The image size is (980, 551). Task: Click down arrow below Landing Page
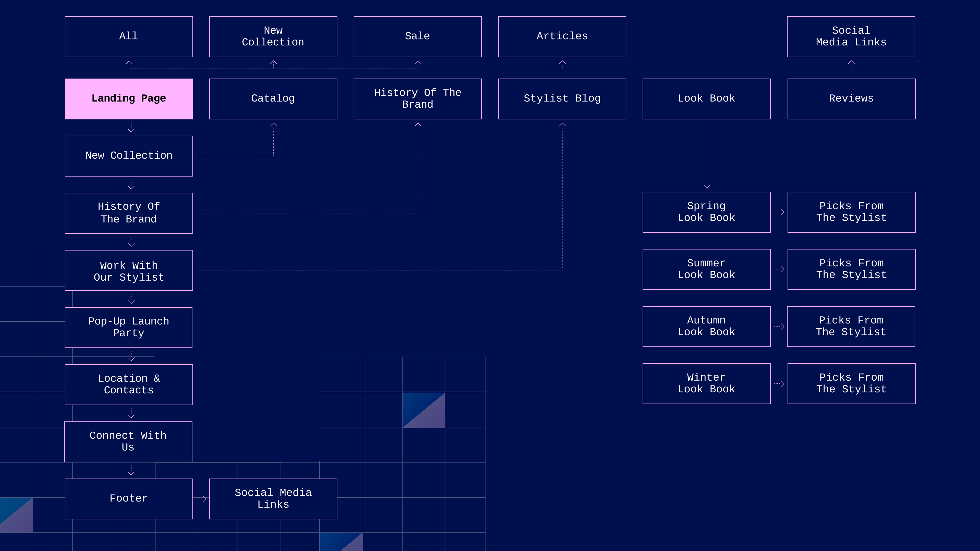coord(131,128)
